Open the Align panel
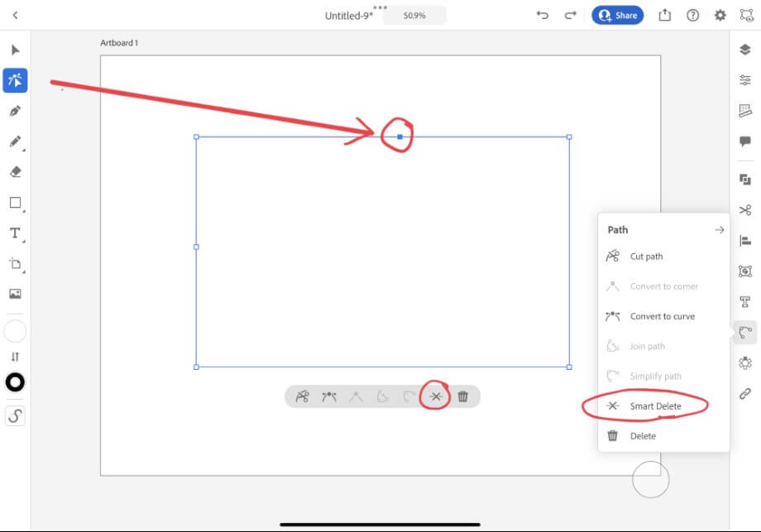Screen dimensions: 761x532 (x=745, y=240)
